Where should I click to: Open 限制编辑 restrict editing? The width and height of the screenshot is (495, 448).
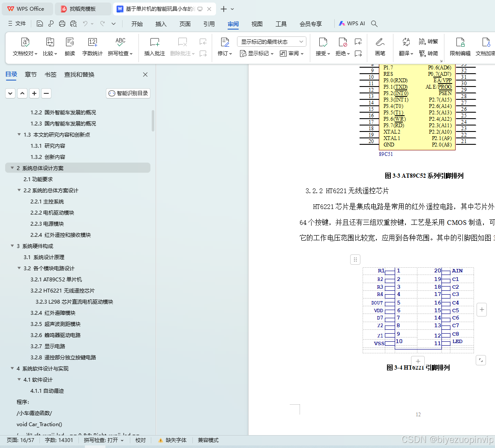pos(460,46)
